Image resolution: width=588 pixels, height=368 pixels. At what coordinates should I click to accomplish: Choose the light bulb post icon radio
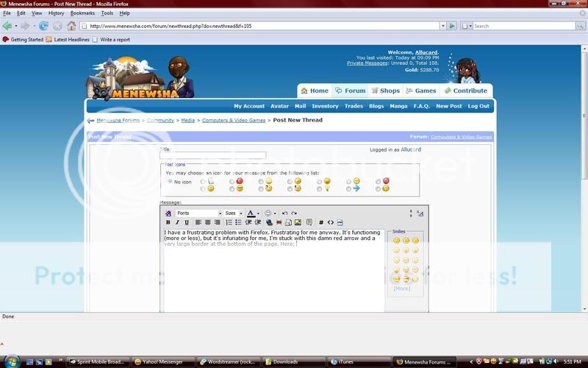coord(320,189)
